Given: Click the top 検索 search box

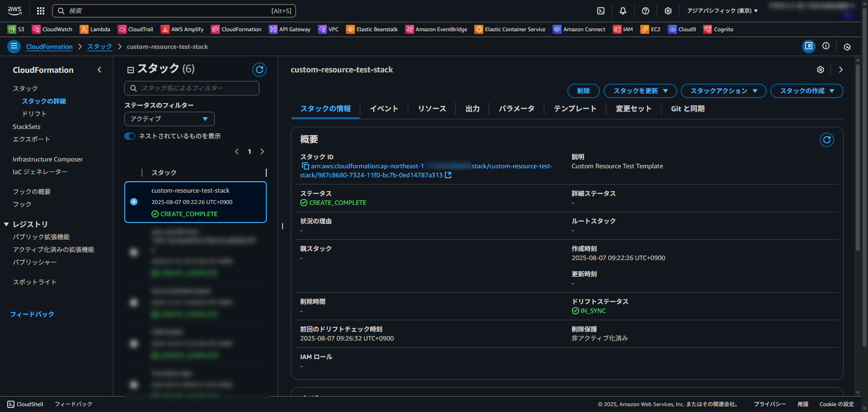Looking at the screenshot, I should pyautogui.click(x=174, y=11).
